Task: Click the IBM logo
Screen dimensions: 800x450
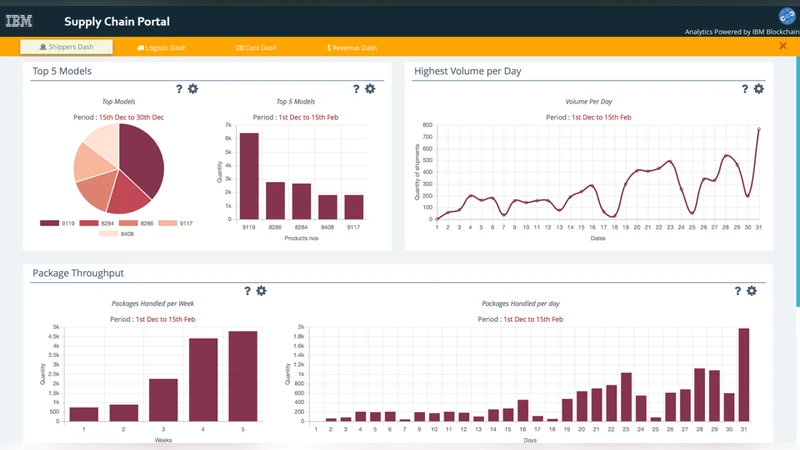Action: pos(19,20)
